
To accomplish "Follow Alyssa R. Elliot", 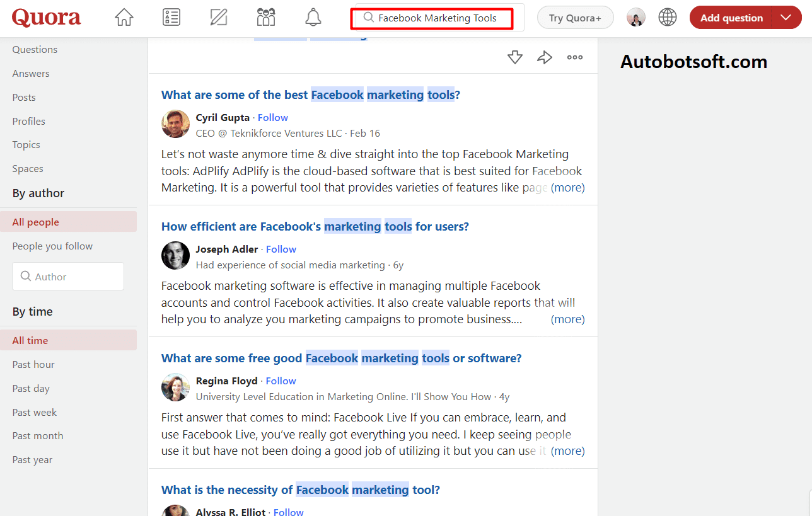I will pyautogui.click(x=289, y=512).
